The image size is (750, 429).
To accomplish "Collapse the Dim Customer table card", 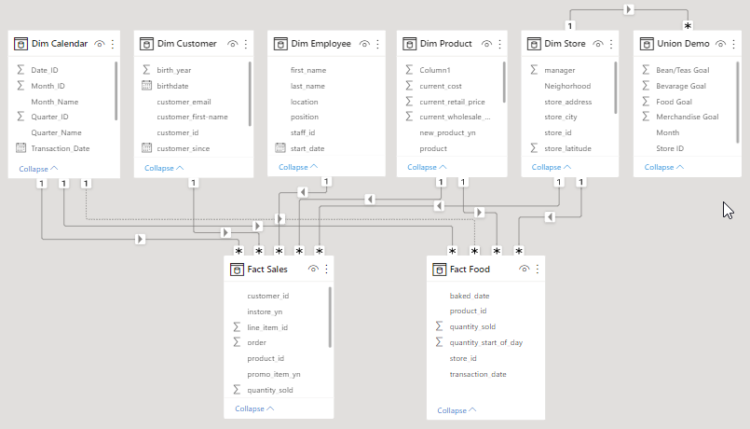I will 165,168.
